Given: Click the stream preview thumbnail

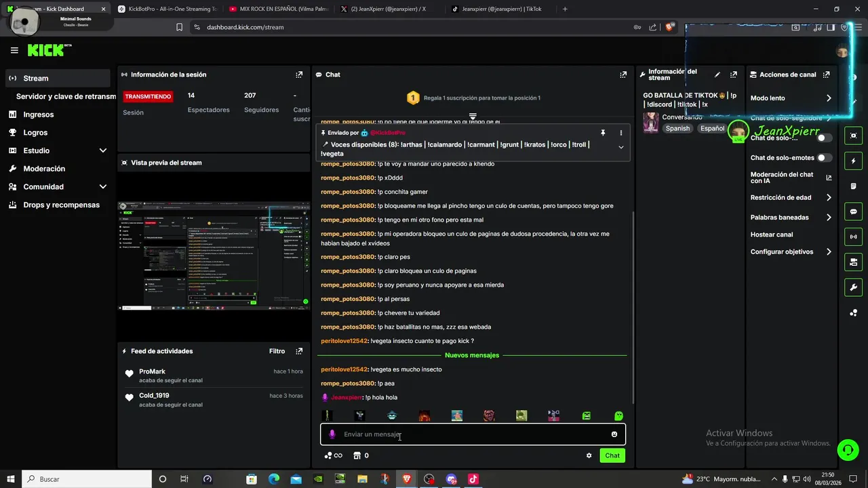Looking at the screenshot, I should 214,256.
